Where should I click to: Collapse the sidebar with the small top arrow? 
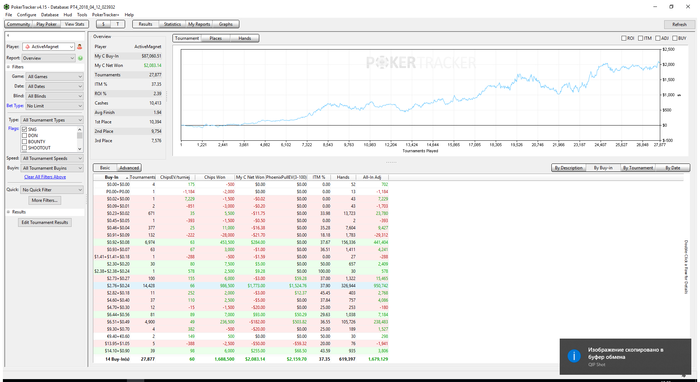click(x=8, y=36)
